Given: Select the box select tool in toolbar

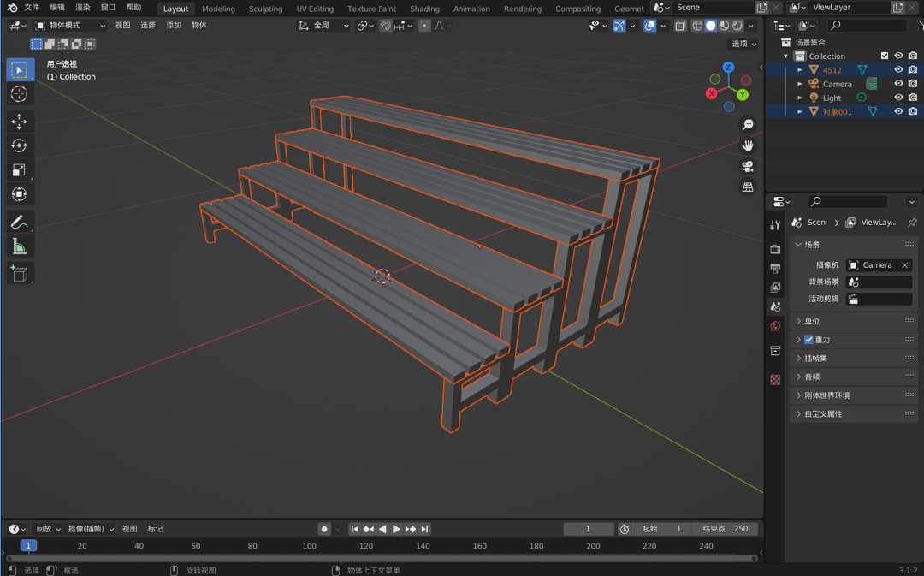Looking at the screenshot, I should [20, 69].
